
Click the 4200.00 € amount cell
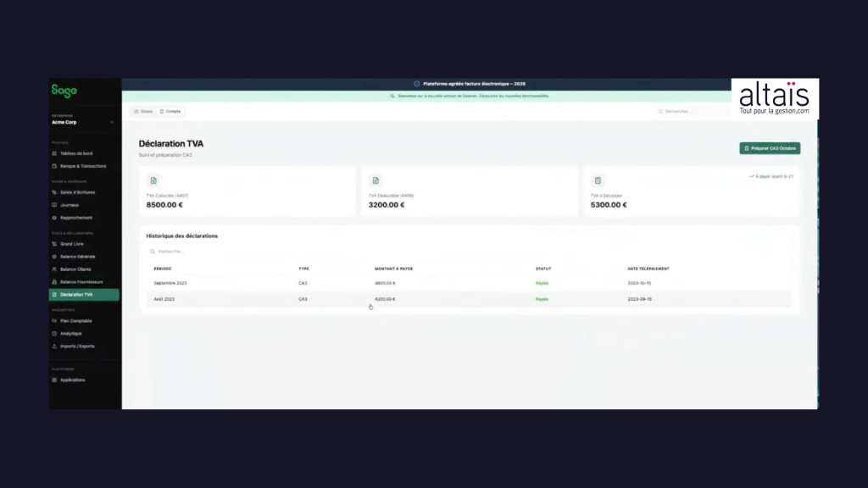click(385, 299)
